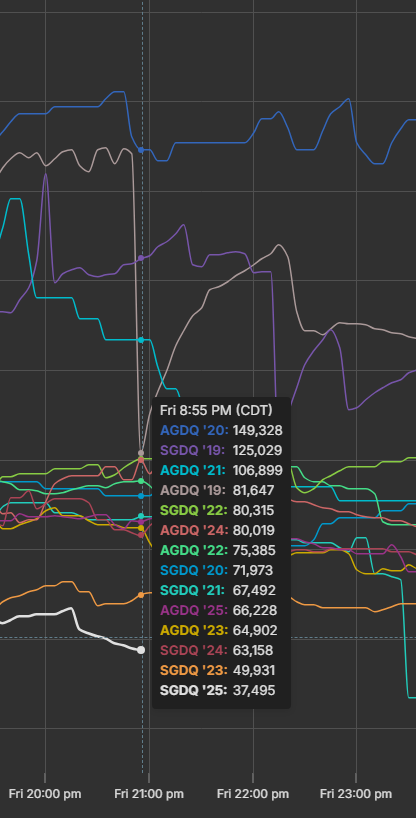The height and width of the screenshot is (818, 416).
Task: Click the orange SGDQ '23 data point marker
Action: coord(141,595)
